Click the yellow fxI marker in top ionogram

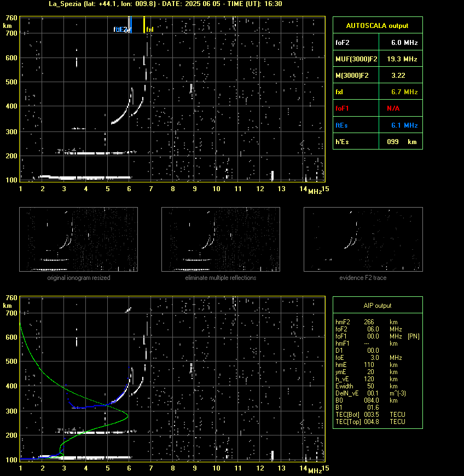click(x=144, y=25)
